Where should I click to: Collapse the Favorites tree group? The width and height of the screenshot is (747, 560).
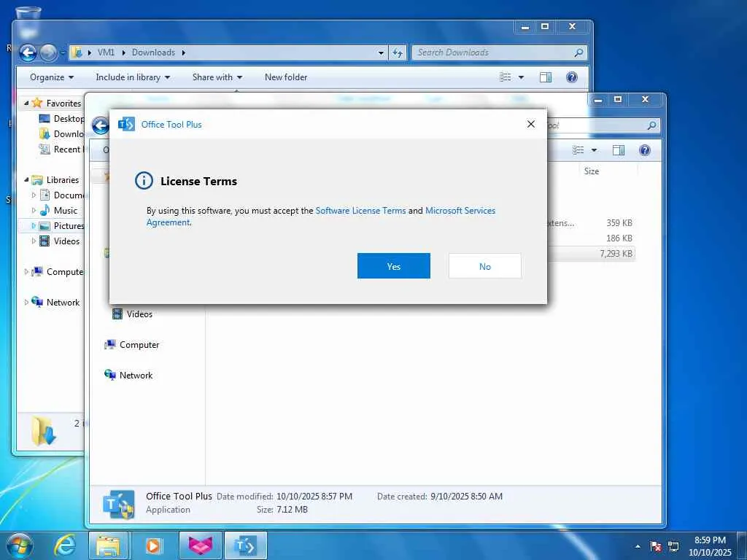pos(26,104)
